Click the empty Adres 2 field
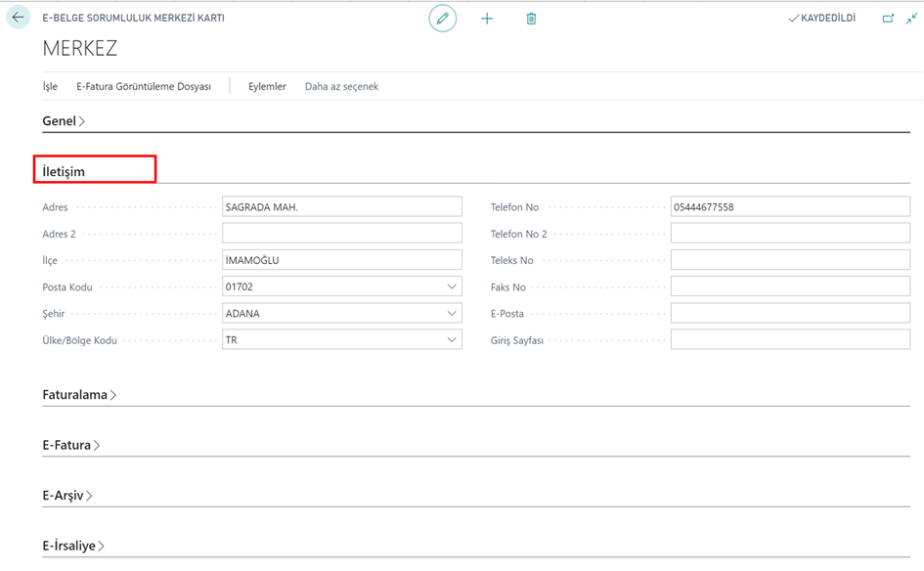 tap(342, 234)
